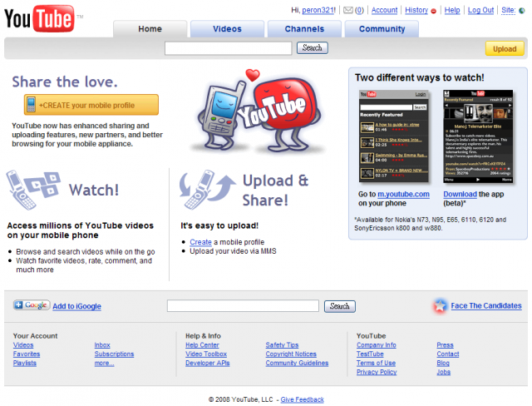Viewport: 532px width, 406px height.
Task: Click 'Two different ways to watch!' heading
Action: tap(419, 77)
